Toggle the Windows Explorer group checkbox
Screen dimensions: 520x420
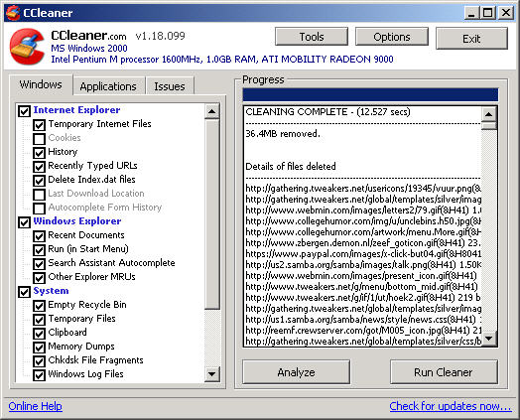tap(24, 222)
